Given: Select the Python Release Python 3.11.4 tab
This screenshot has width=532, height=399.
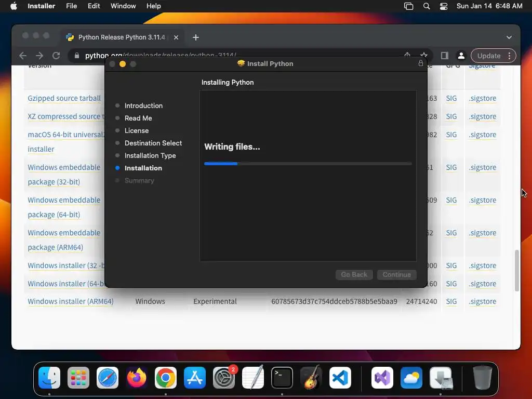Looking at the screenshot, I should point(123,37).
